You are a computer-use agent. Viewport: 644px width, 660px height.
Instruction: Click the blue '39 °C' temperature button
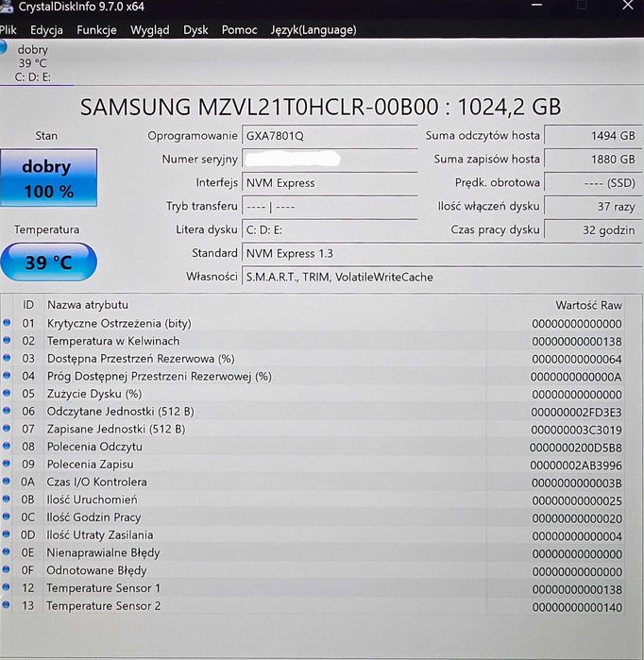(x=48, y=262)
